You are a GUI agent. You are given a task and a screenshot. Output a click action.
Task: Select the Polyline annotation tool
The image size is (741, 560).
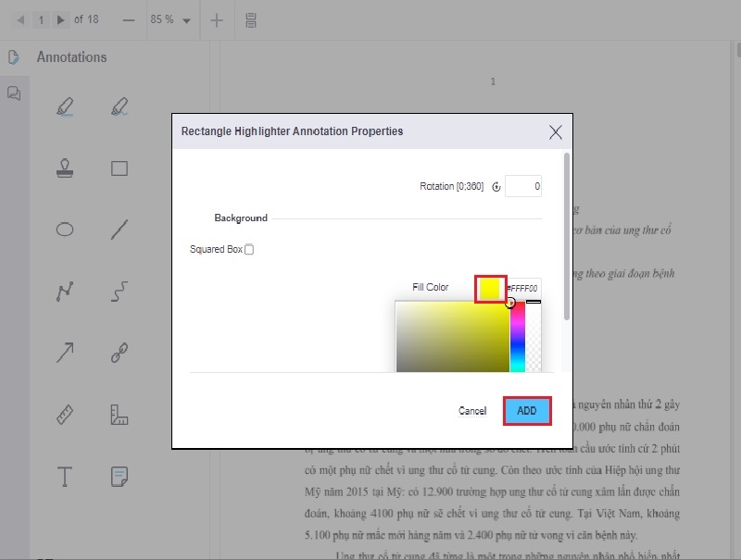[x=65, y=291]
